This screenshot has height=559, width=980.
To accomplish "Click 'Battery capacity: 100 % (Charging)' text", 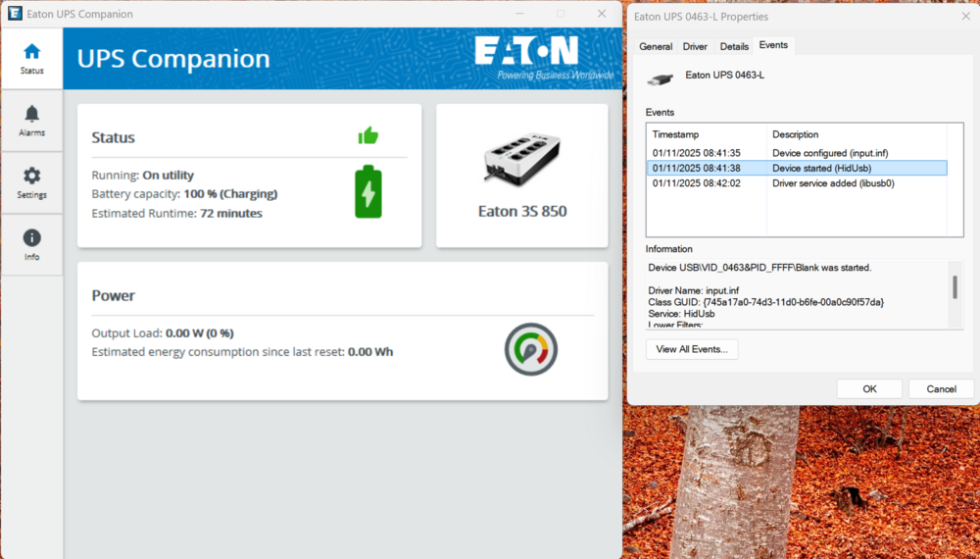I will (184, 194).
